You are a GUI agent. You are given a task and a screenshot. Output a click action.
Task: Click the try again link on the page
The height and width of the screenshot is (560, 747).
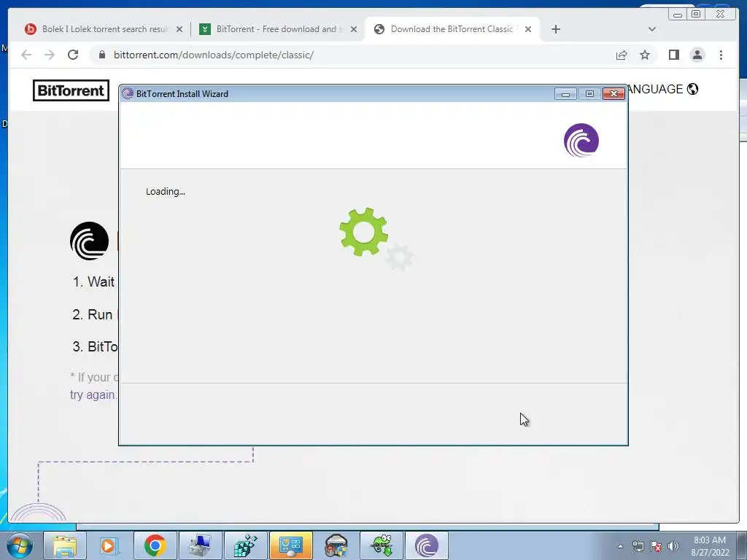93,394
